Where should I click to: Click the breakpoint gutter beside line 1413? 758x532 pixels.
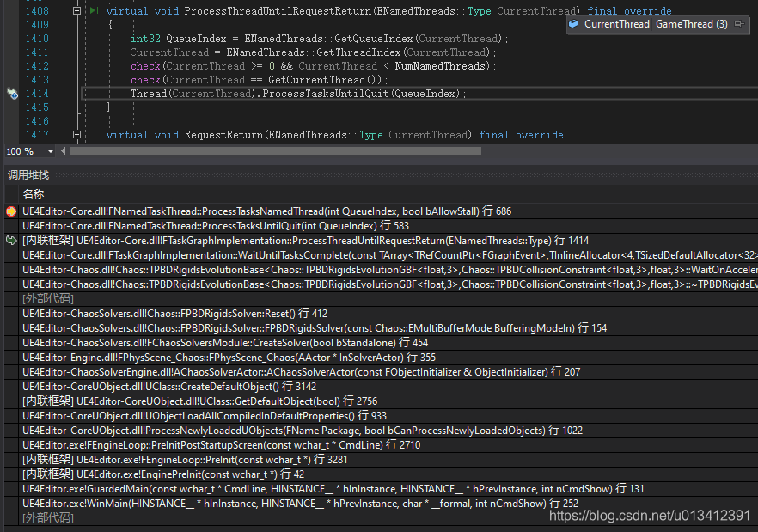tap(12, 79)
